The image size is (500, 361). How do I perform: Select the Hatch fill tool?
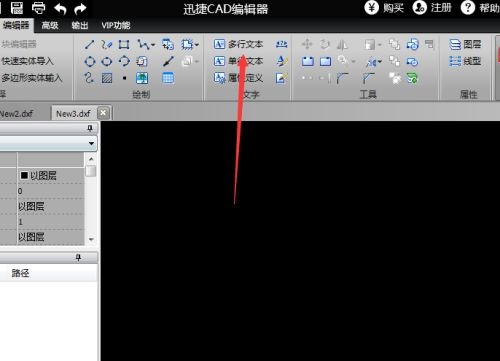pos(107,78)
